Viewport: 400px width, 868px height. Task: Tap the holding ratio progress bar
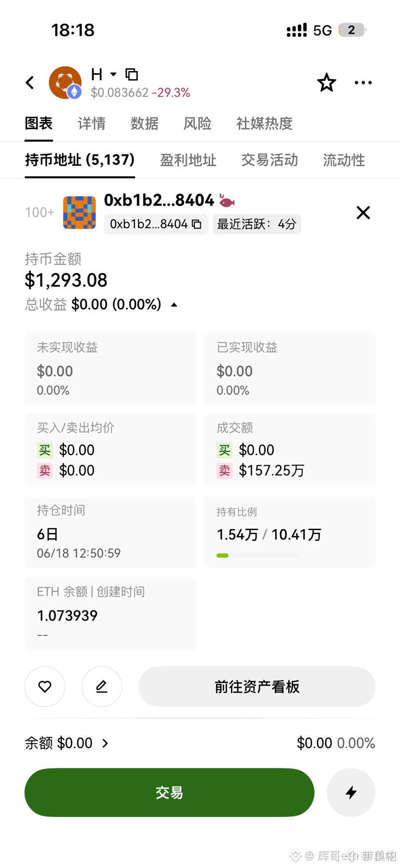(x=257, y=556)
